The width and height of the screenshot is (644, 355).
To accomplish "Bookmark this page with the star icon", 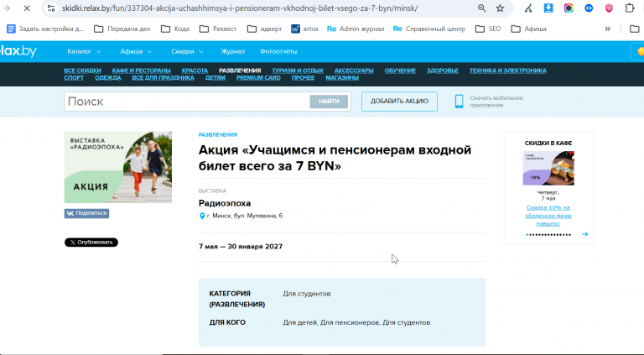I will click(x=500, y=8).
